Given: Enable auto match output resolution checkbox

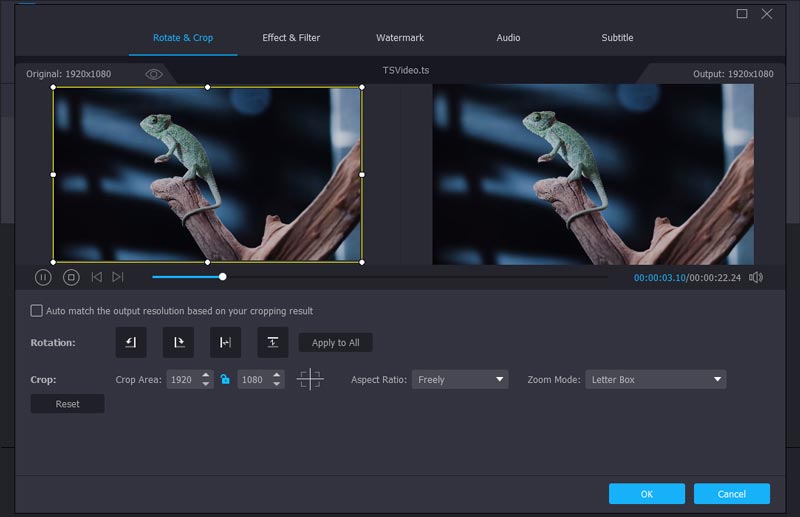Looking at the screenshot, I should 37,311.
